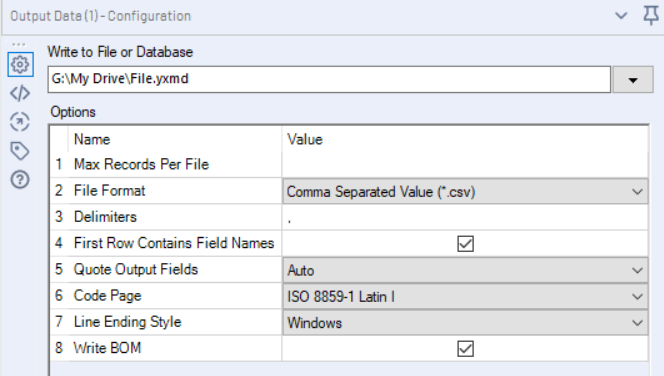Click the three-dot handle above sidebar icons
664x376 pixels.
coord(19,44)
